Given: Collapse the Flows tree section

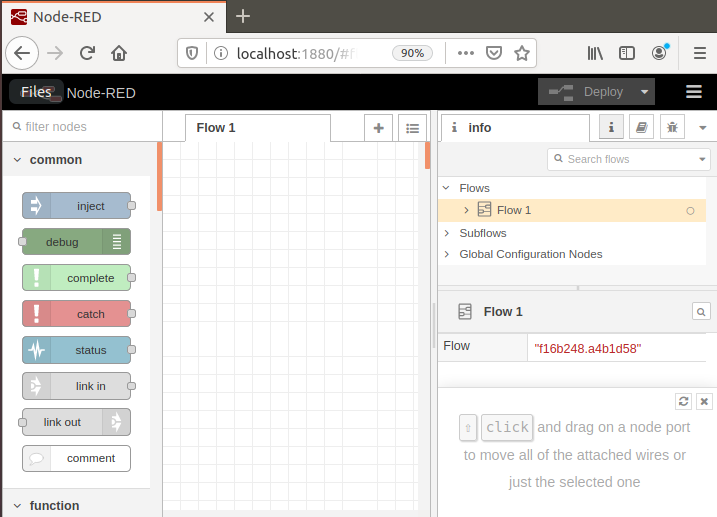Looking at the screenshot, I should [x=446, y=188].
